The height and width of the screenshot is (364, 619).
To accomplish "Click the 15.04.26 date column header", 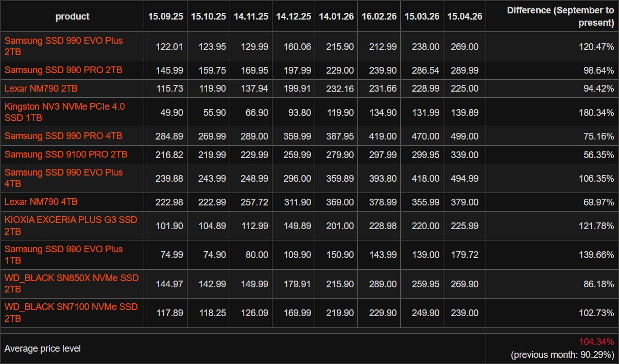I will point(465,16).
